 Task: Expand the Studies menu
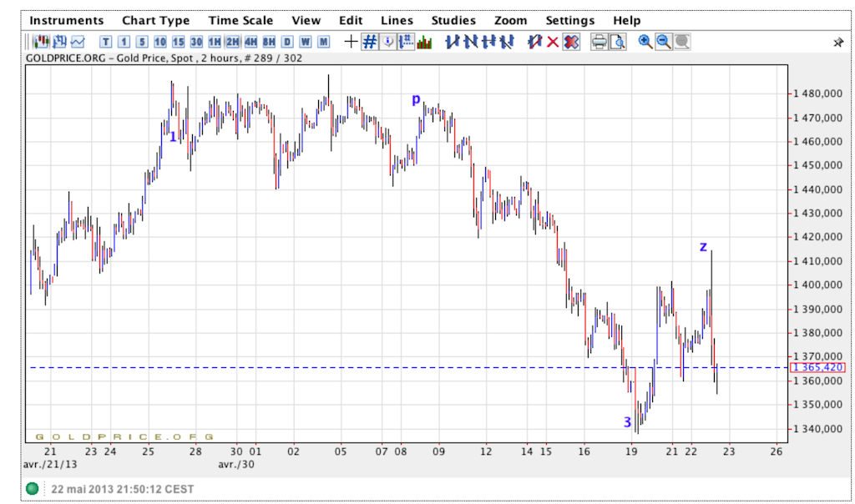453,20
